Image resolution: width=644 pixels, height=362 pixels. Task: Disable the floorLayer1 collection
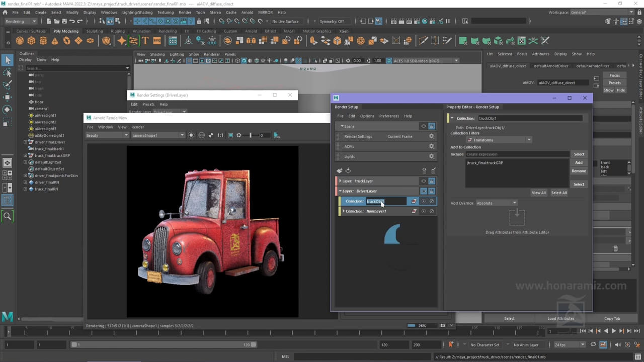click(432, 211)
